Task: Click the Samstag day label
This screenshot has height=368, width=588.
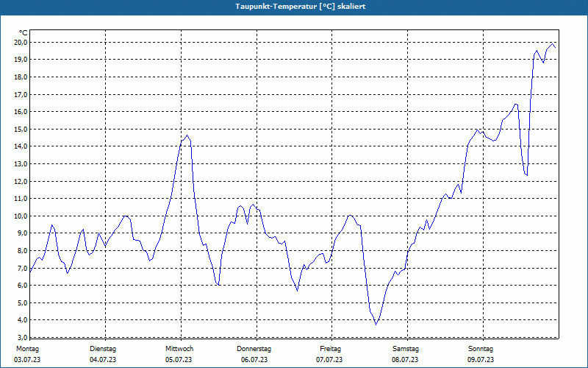Action: 406,349
